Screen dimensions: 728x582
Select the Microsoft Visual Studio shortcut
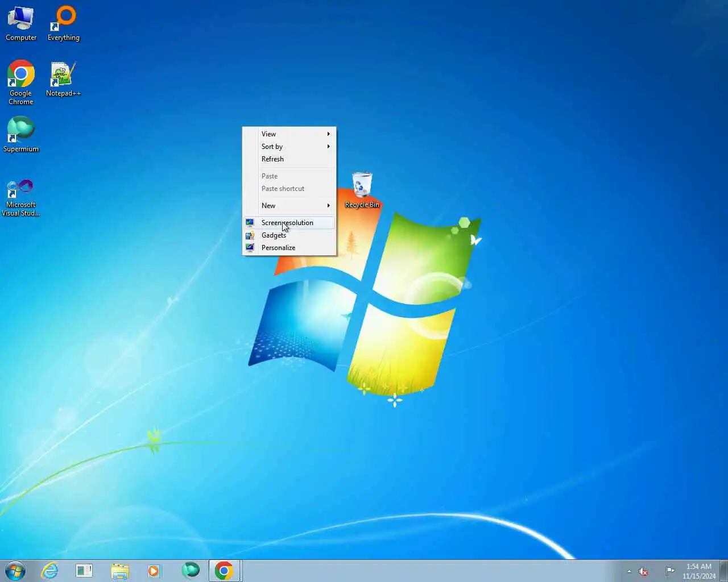(x=21, y=198)
